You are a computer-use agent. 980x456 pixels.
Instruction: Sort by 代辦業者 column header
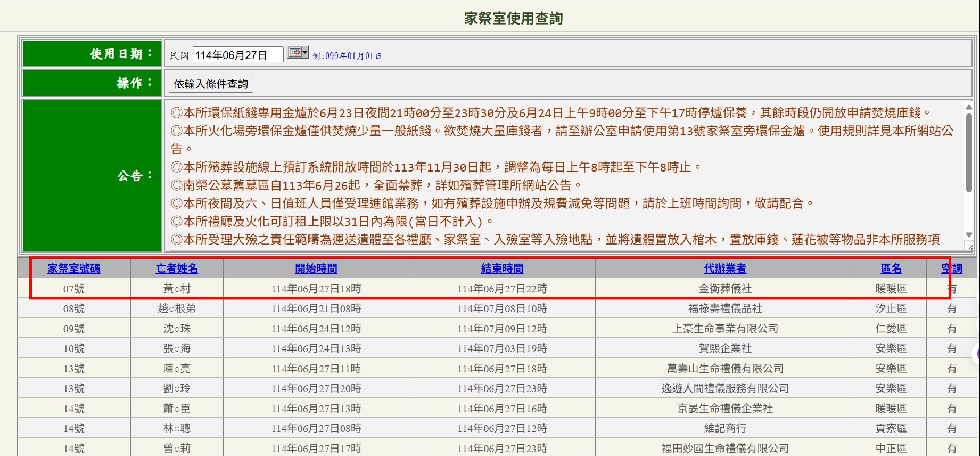[725, 268]
